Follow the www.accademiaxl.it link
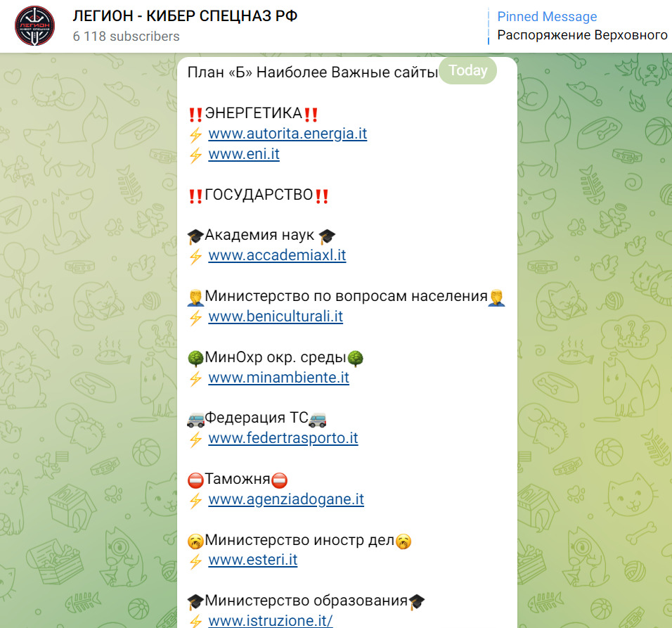 pos(277,255)
